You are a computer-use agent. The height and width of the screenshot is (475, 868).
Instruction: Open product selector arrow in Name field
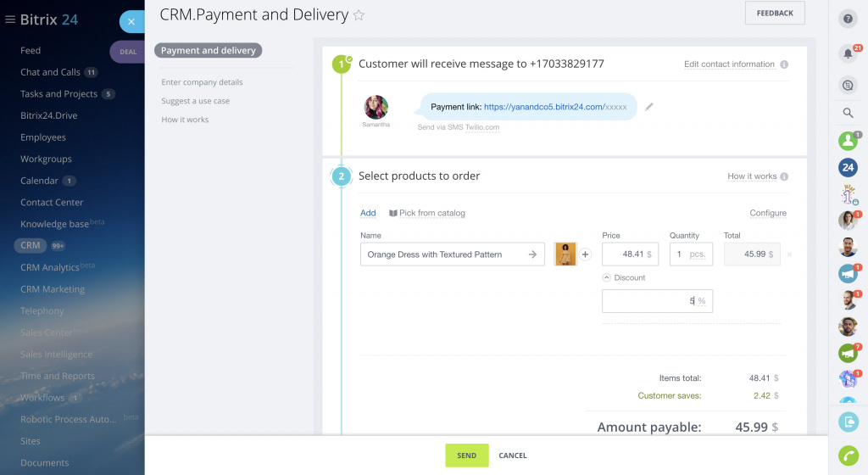[532, 254]
